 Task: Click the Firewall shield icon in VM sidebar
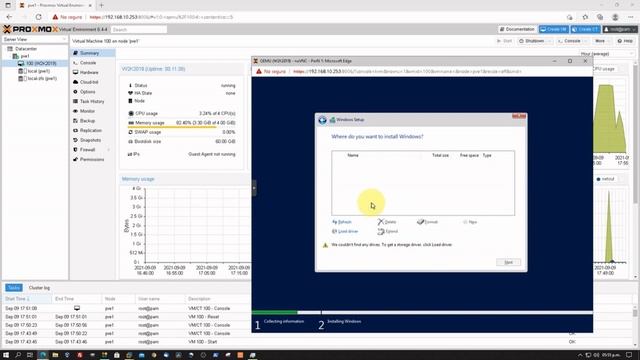tap(76, 150)
